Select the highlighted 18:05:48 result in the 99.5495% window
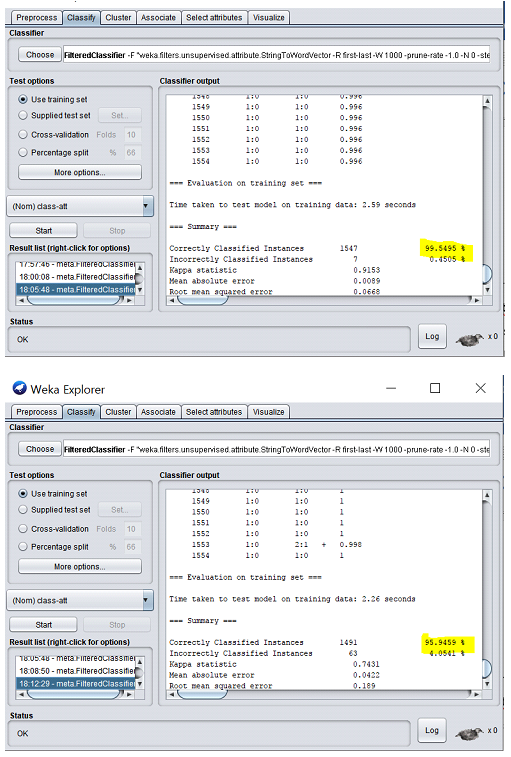 click(x=77, y=290)
